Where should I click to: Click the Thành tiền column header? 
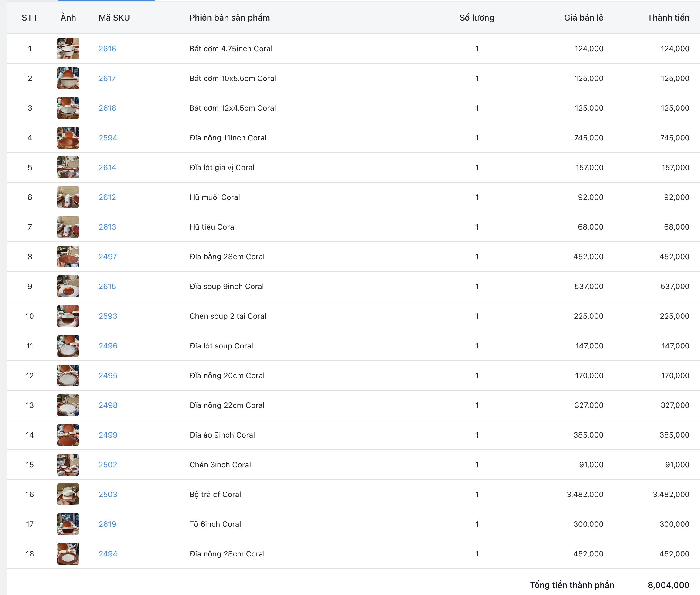pos(668,18)
